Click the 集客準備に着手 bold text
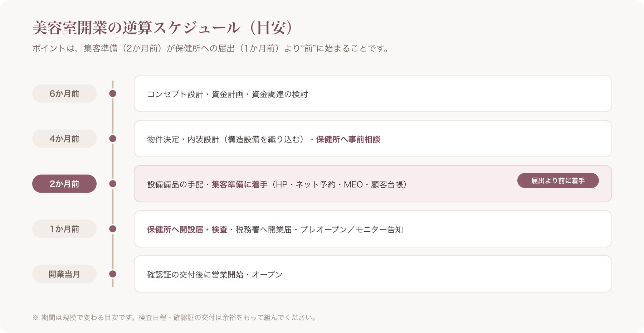Screen dimensions: 644x333 (239, 184)
